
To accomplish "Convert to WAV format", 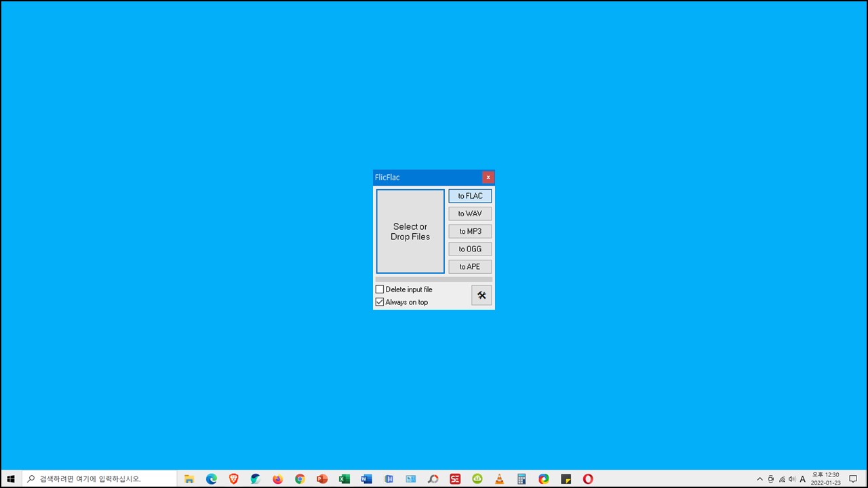I will pyautogui.click(x=470, y=213).
